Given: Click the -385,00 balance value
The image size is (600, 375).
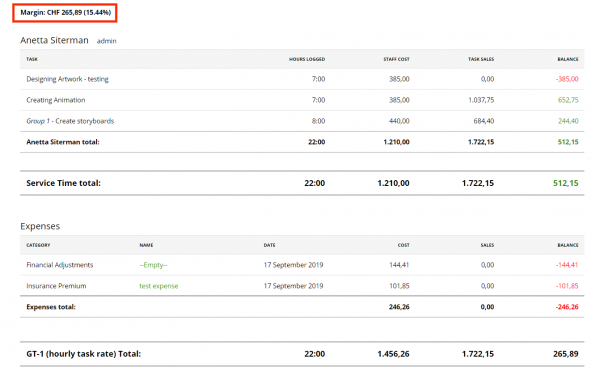Looking at the screenshot, I should point(567,79).
